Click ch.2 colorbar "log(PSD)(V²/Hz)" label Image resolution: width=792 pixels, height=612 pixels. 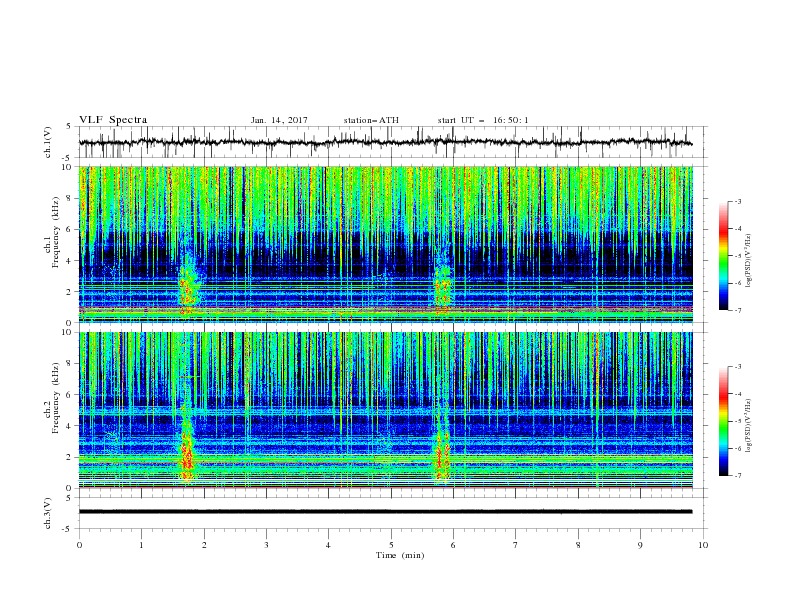coord(749,425)
